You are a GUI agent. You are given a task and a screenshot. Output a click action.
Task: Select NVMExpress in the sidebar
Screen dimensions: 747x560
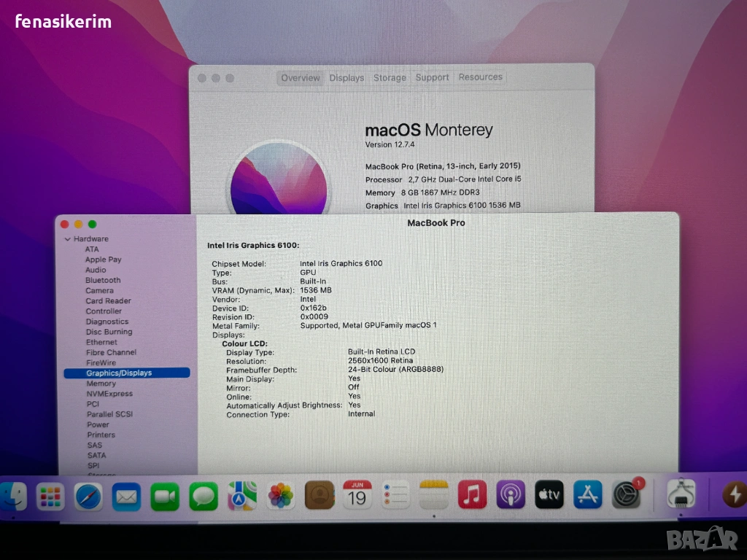click(x=109, y=394)
